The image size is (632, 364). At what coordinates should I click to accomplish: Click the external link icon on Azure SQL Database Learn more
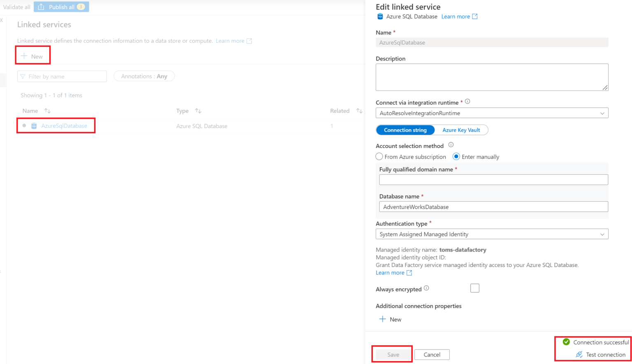pos(475,16)
